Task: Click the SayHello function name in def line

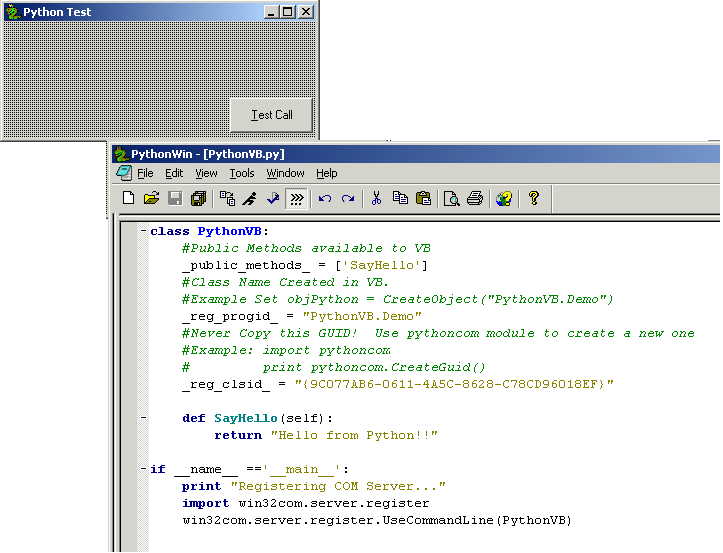Action: point(245,418)
